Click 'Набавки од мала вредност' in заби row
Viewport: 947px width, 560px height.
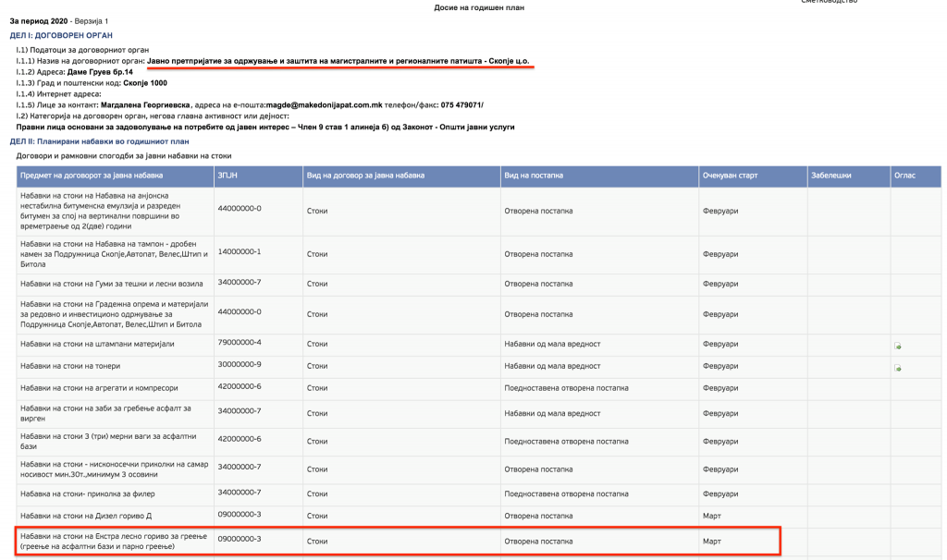(x=552, y=413)
